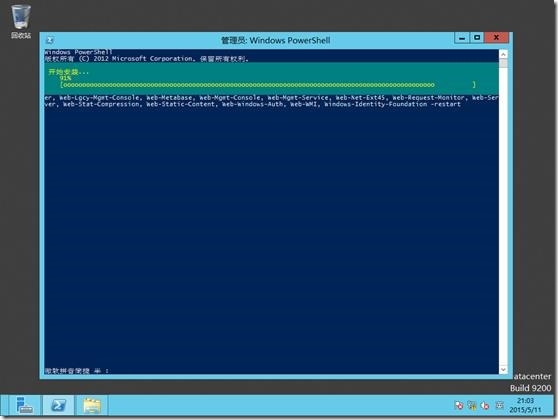558x420 pixels.
Task: Click the red flag Action Center tray icon
Action: coord(459,405)
